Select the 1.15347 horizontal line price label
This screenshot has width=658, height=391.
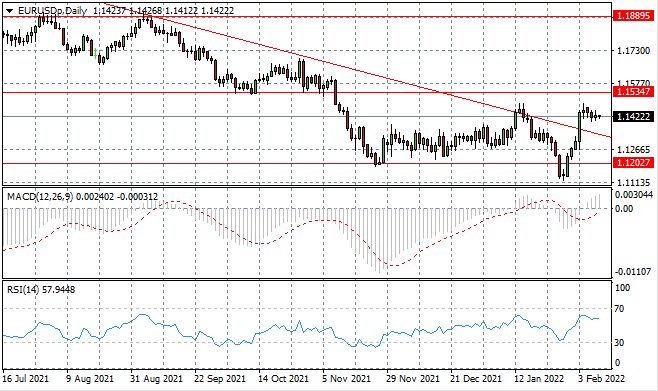pyautogui.click(x=634, y=91)
